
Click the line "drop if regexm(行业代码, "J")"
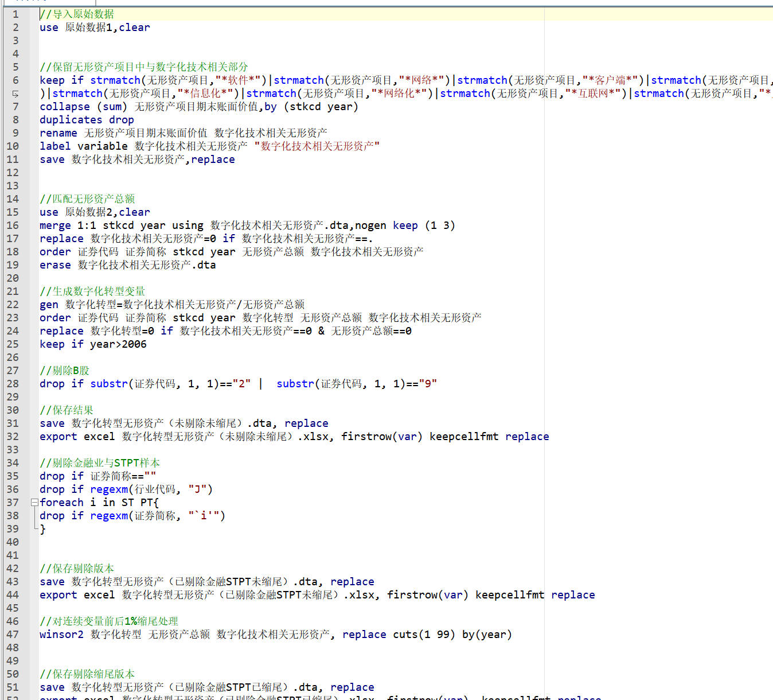[126, 489]
